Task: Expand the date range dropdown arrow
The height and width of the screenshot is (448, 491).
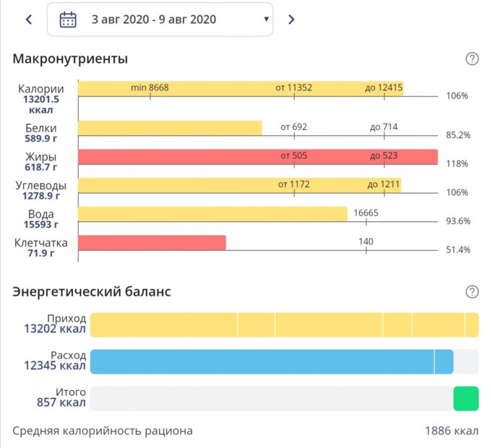Action: [x=266, y=20]
